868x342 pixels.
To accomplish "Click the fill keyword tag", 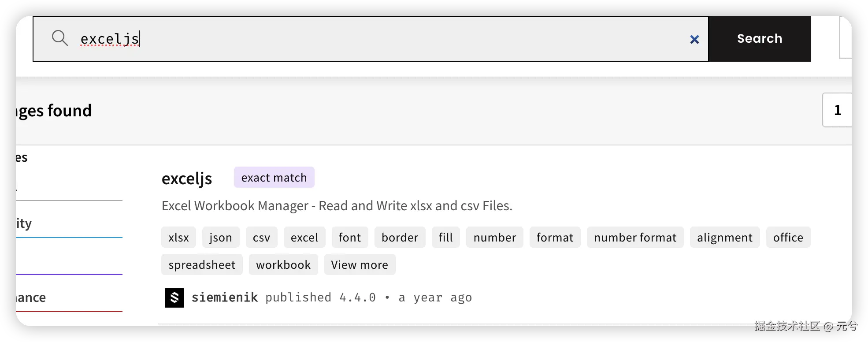I will click(x=445, y=238).
